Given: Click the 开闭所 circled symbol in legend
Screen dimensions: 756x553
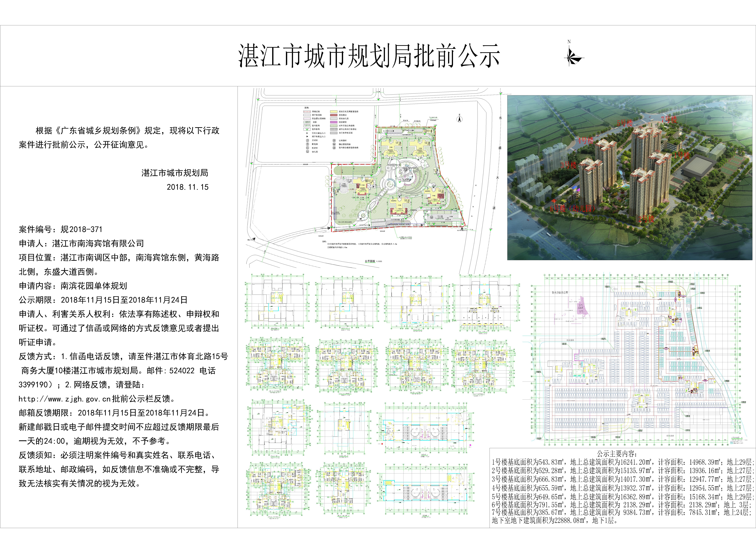Looking at the screenshot, I should [x=308, y=141].
